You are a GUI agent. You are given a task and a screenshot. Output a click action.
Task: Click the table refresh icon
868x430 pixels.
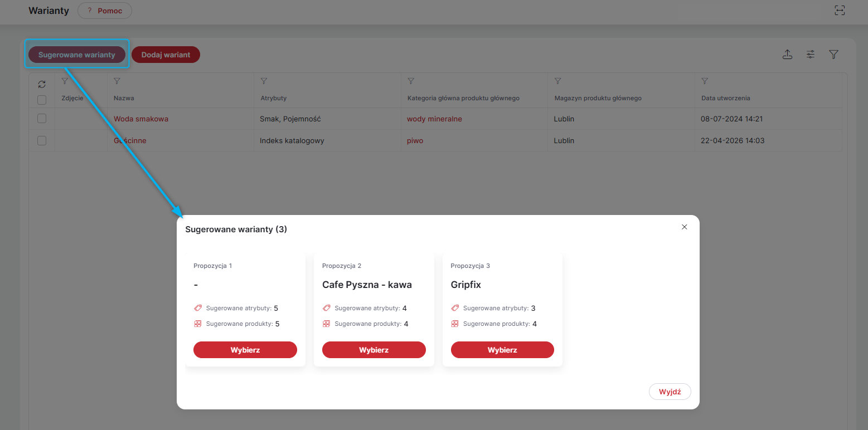coord(42,85)
